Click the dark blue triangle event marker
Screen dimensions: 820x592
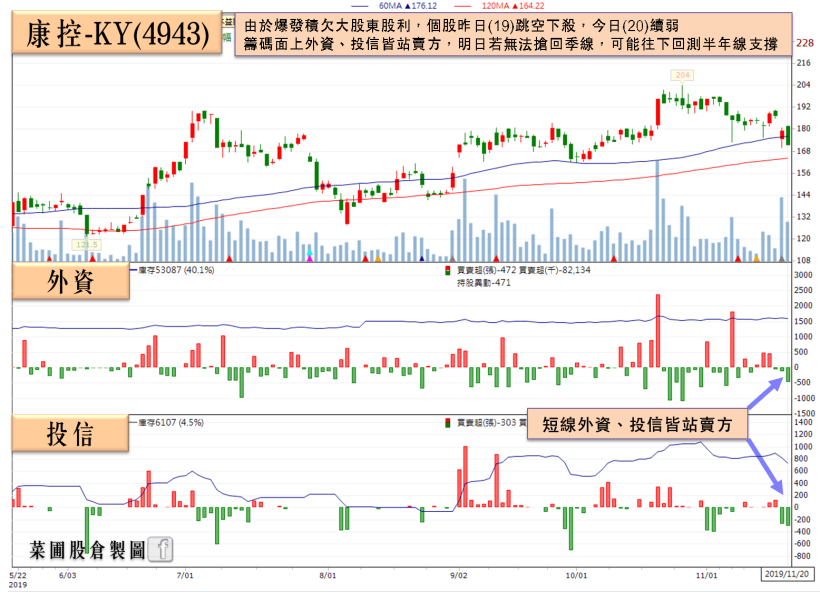422,258
